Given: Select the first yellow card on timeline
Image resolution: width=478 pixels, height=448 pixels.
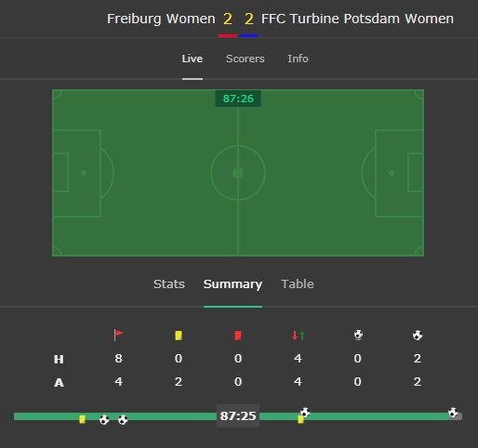Looking at the screenshot, I should (82, 419).
